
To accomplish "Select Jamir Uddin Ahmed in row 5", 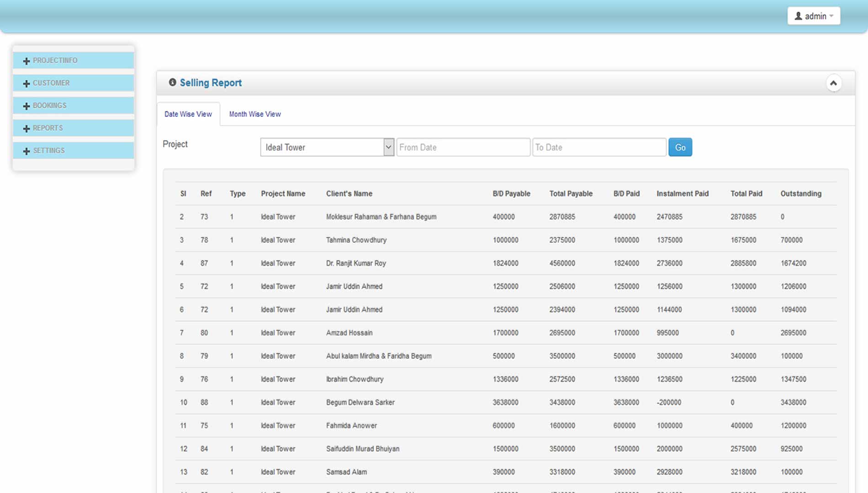I will click(354, 287).
